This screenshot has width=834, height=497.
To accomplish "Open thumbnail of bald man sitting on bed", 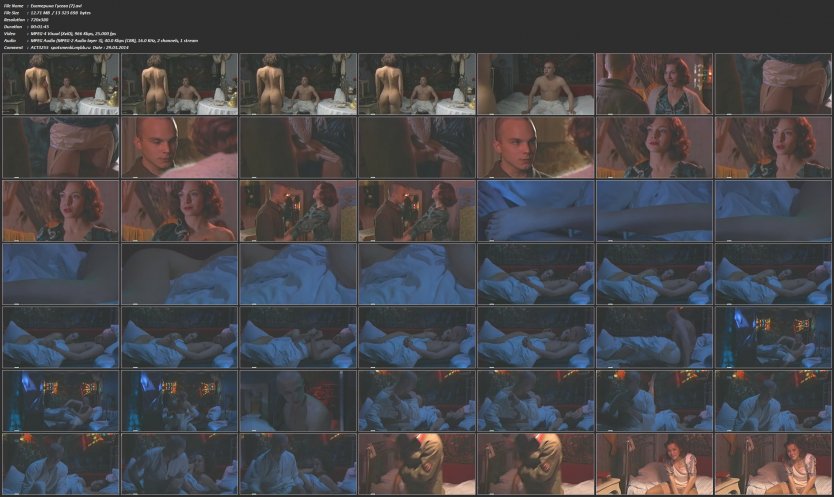I will (x=535, y=84).
